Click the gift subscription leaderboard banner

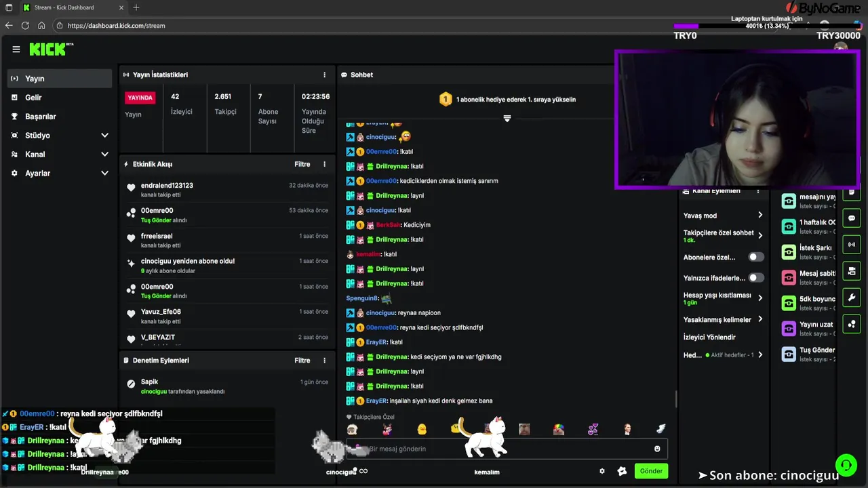click(x=507, y=100)
